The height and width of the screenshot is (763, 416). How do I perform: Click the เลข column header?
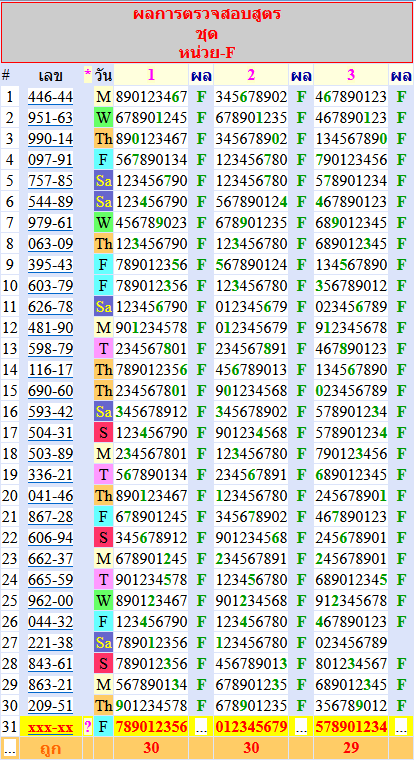(51, 75)
